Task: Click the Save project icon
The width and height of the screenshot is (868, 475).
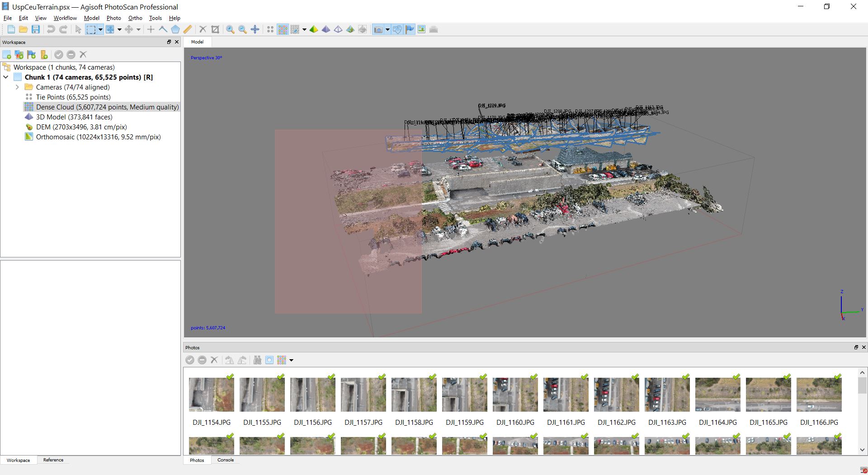Action: click(36, 29)
